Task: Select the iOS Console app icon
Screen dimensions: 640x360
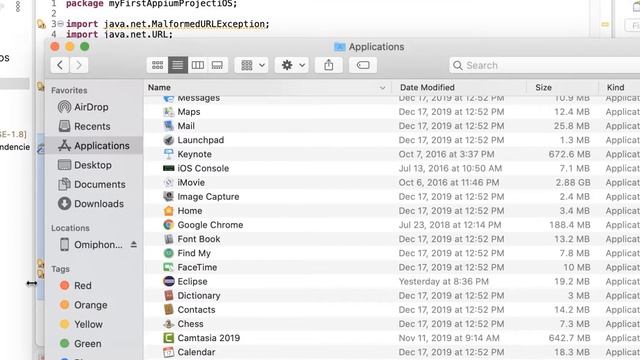Action: coord(169,168)
